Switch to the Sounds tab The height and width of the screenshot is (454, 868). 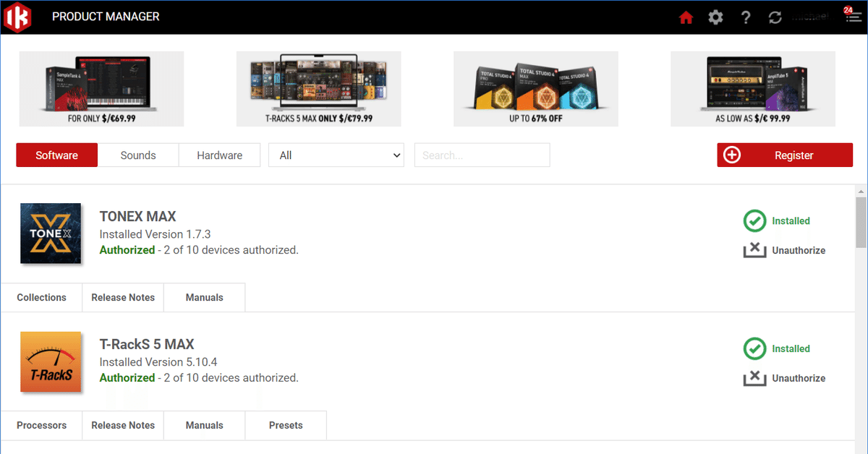(138, 155)
